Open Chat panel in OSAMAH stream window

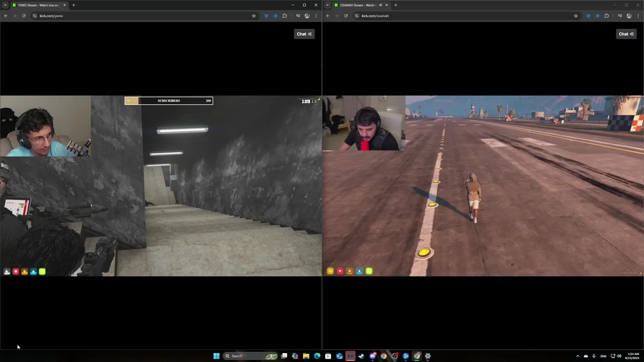(x=626, y=34)
